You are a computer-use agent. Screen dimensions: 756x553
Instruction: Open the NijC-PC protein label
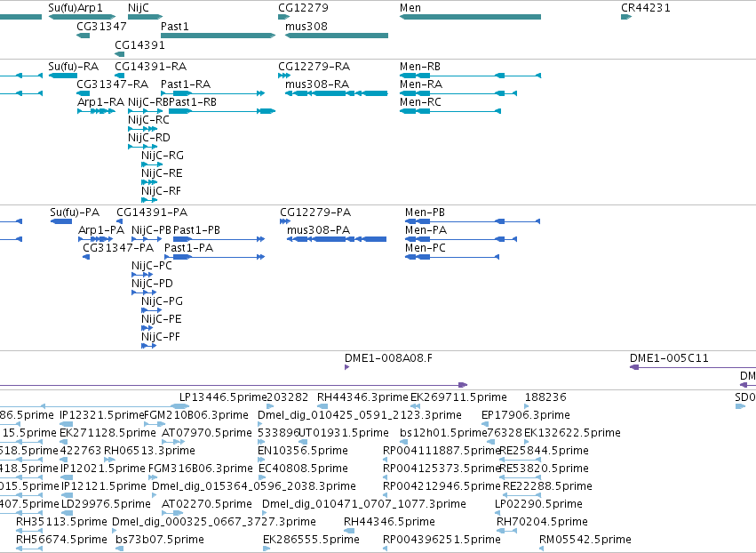pos(152,266)
